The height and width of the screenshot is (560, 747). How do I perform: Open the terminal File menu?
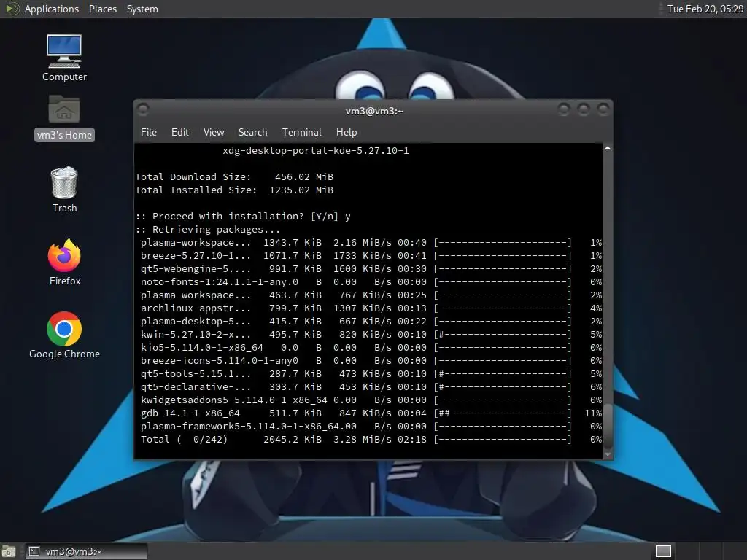(x=149, y=132)
